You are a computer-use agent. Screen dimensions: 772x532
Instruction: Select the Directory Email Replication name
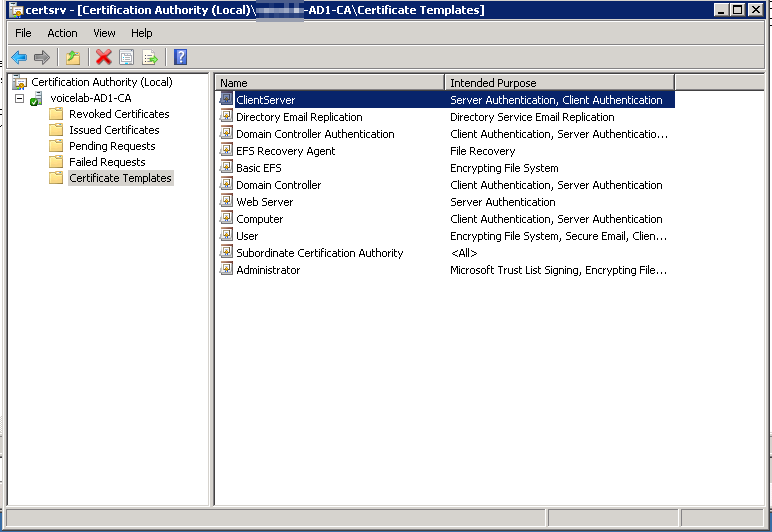[299, 117]
